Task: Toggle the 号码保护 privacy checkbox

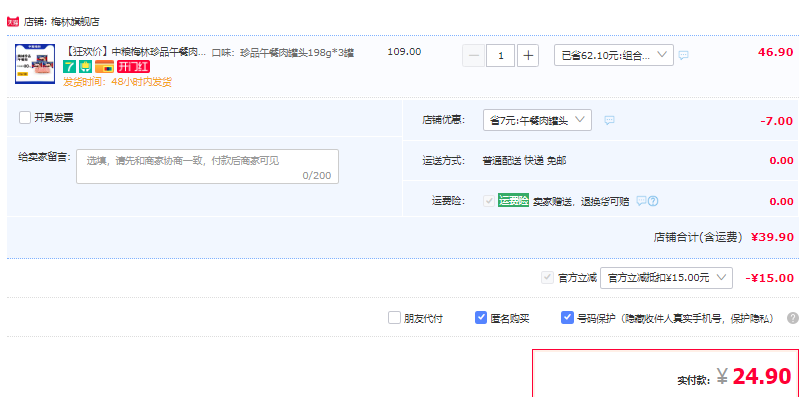Action: coord(567,318)
